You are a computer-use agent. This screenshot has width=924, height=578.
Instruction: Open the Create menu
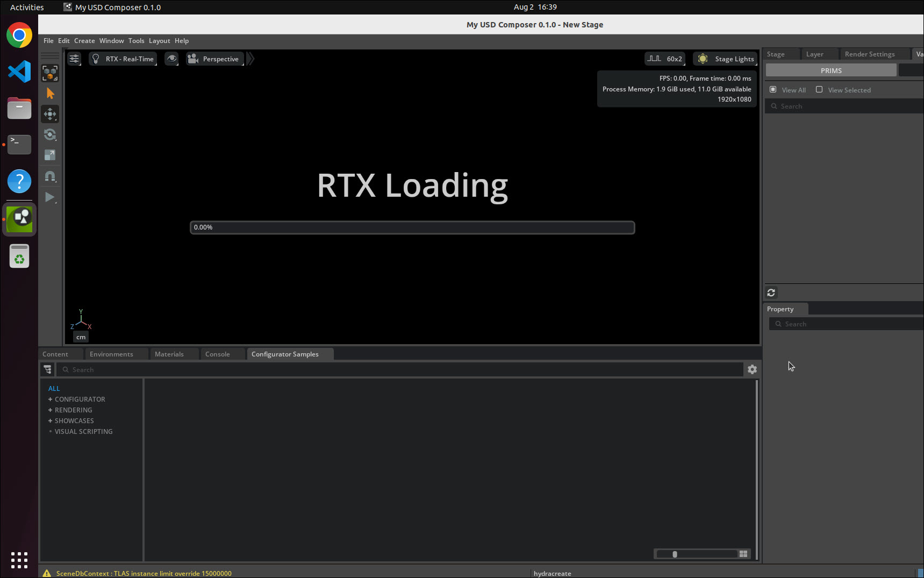(84, 41)
